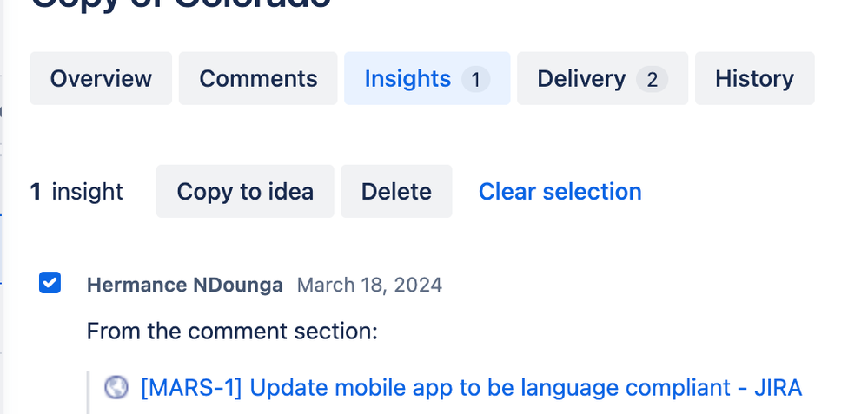Click the 'From the comment section:' text
This screenshot has width=868, height=414.
point(232,331)
